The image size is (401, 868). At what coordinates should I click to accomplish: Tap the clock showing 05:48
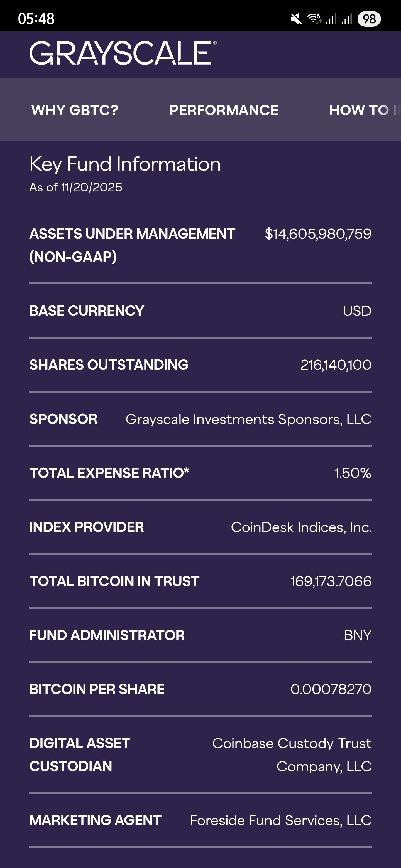click(36, 19)
